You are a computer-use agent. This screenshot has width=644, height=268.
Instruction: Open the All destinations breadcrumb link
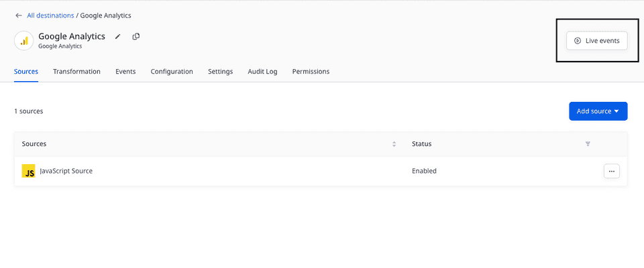[x=50, y=15]
